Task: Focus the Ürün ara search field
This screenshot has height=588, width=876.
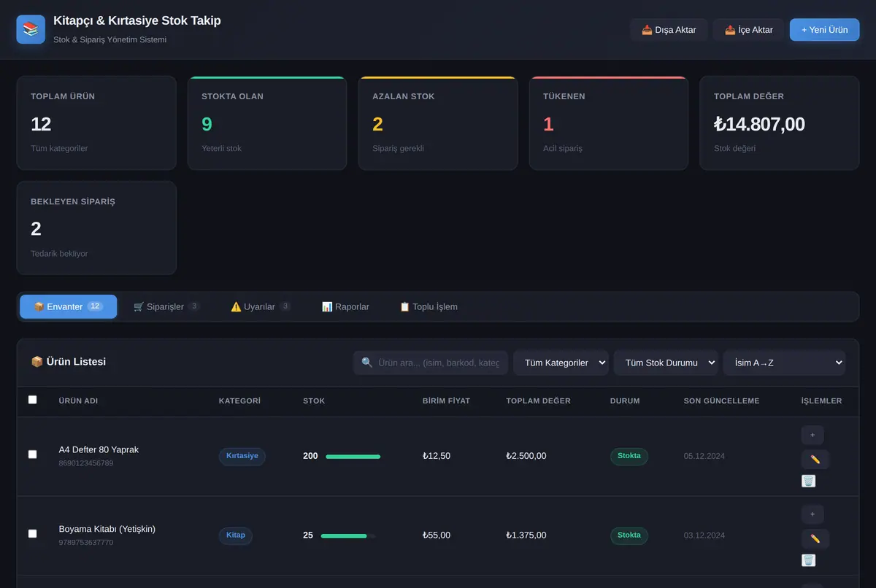Action: (x=431, y=363)
